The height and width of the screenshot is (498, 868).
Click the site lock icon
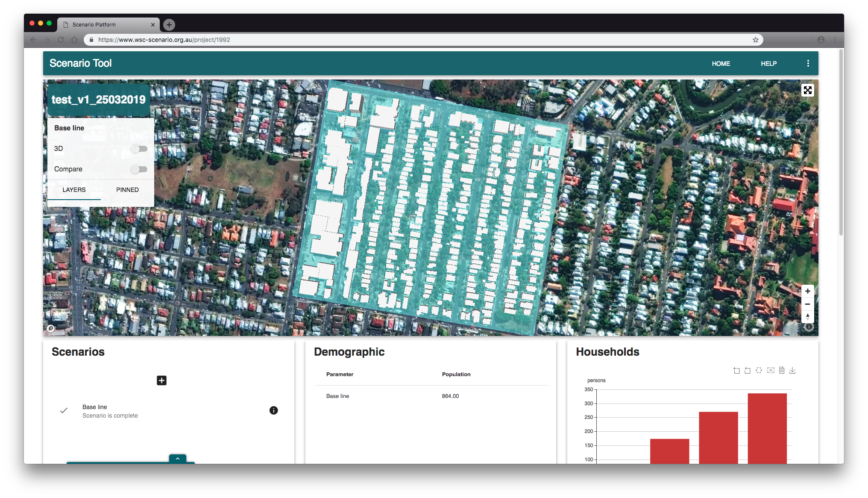pos(91,40)
